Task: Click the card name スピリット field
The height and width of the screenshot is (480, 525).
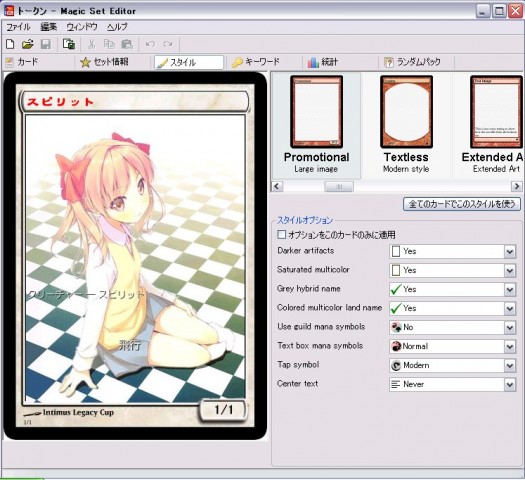Action: click(x=135, y=101)
